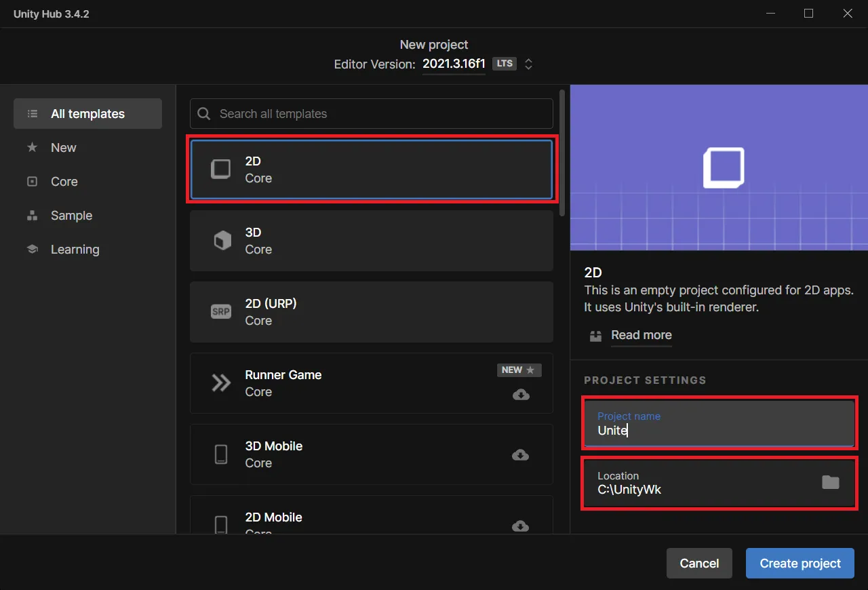Focus the Search all templates field
This screenshot has height=590, width=868.
pyautogui.click(x=380, y=114)
